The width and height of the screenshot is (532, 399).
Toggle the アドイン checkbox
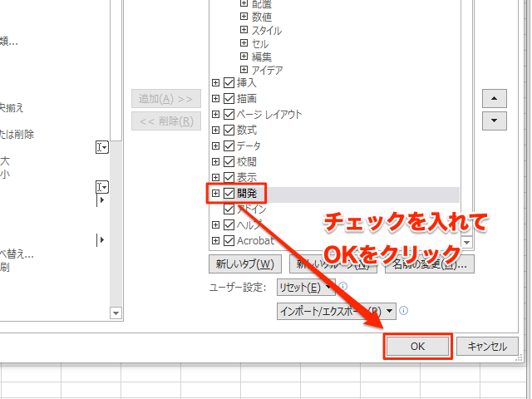229,209
